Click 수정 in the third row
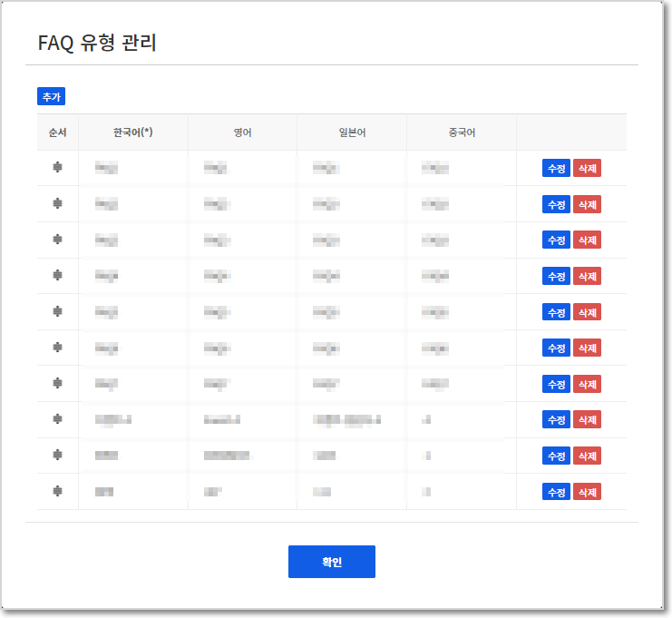Screen dimensions: 672x618 [556, 240]
